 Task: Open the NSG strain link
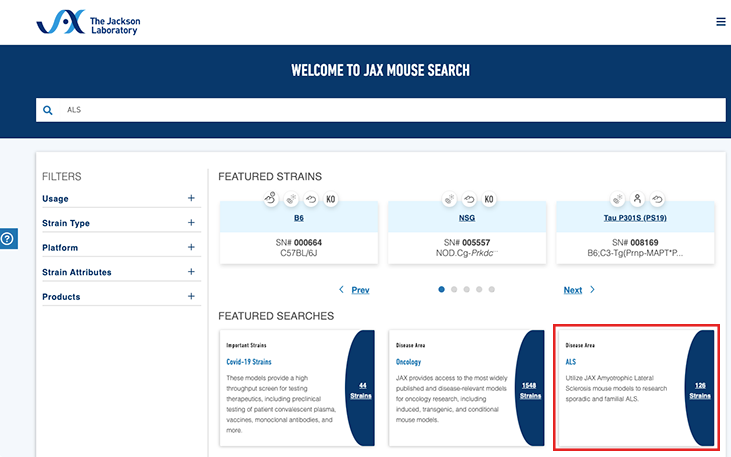click(467, 218)
